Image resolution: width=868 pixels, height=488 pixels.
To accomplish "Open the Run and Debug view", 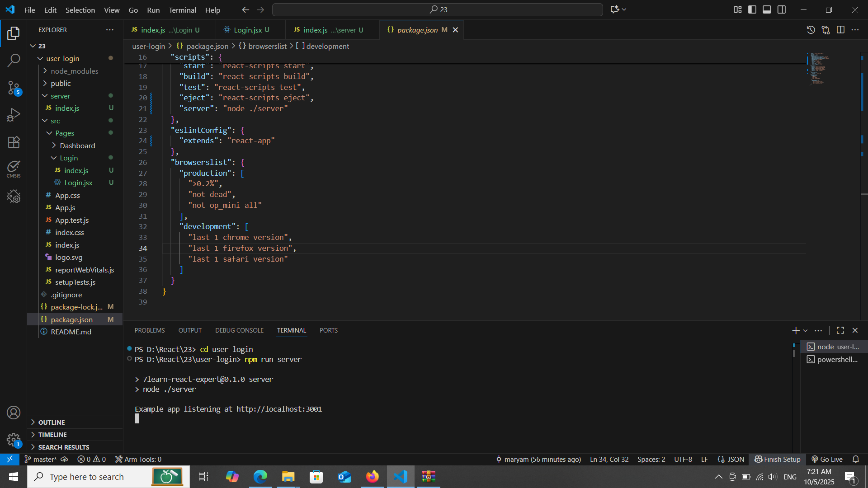I will (14, 115).
